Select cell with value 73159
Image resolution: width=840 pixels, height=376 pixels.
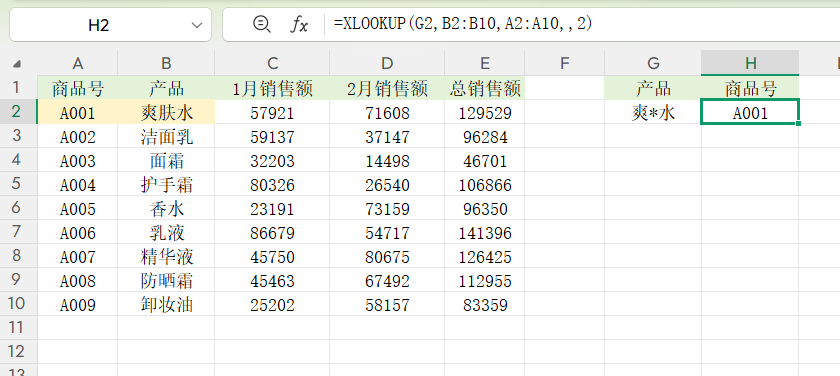pos(387,208)
